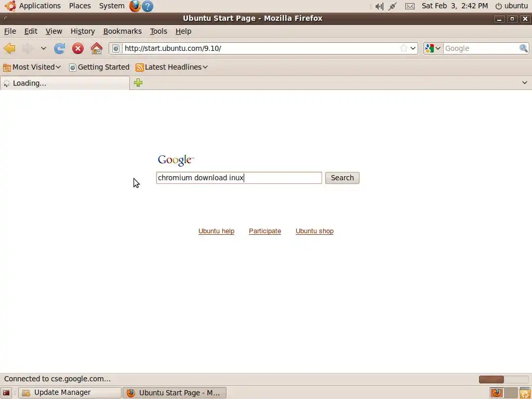Reload the current page
The width and height of the screenshot is (532, 399).
point(59,48)
